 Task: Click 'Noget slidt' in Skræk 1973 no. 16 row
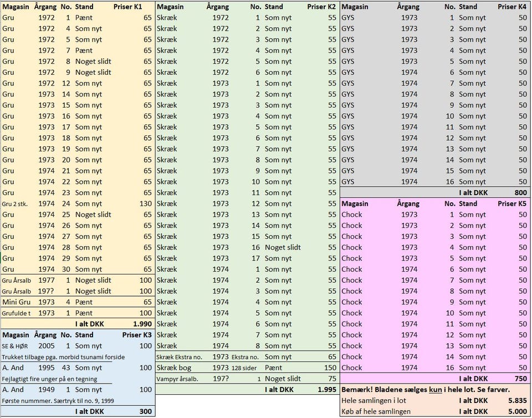[283, 247]
